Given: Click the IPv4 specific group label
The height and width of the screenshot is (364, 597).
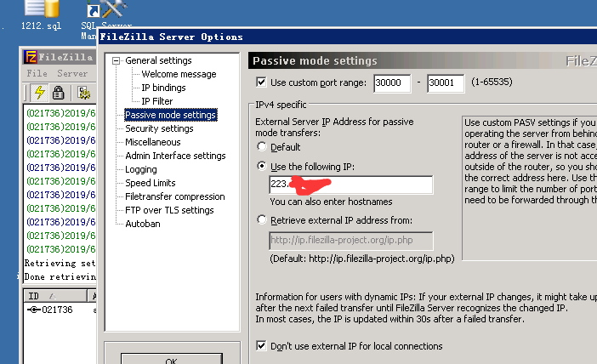Looking at the screenshot, I should [x=281, y=105].
